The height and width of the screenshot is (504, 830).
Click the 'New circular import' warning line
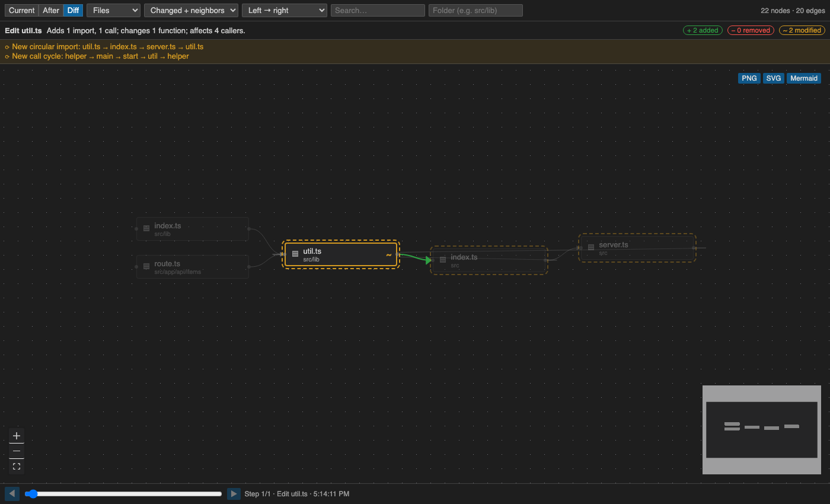104,47
